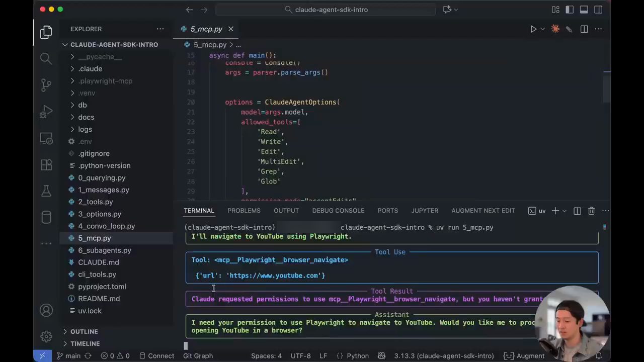
Task: Toggle the secondary side bar
Action: click(x=598, y=10)
